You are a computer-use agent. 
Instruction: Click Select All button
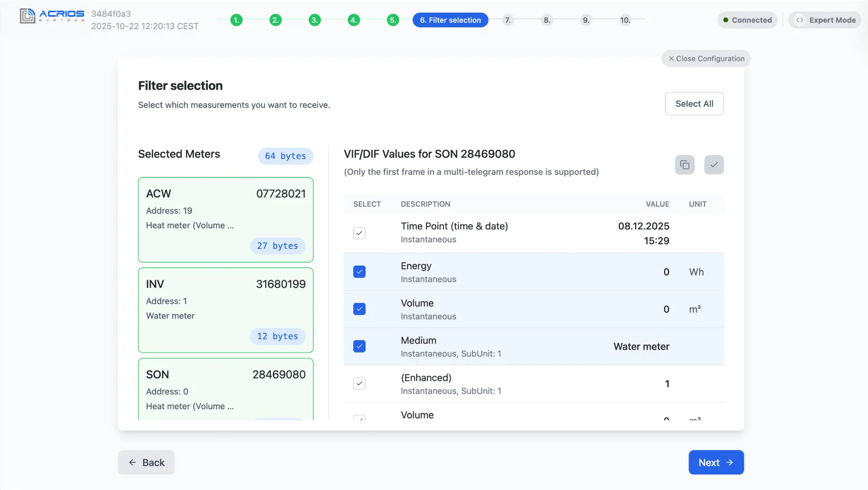pyautogui.click(x=694, y=104)
